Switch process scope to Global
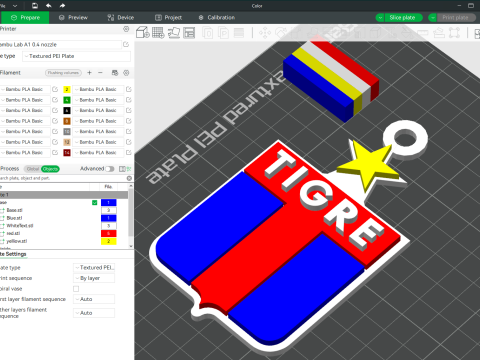Viewport: 480px width, 360px height. (33, 169)
